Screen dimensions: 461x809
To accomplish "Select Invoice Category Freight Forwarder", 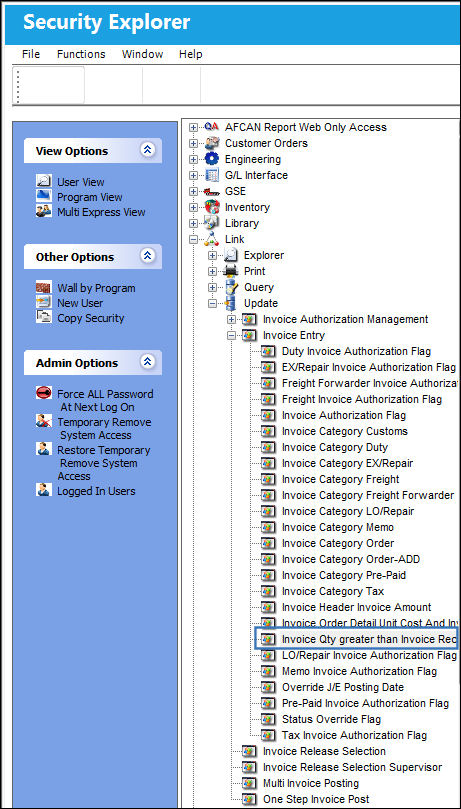I will pyautogui.click(x=368, y=495).
